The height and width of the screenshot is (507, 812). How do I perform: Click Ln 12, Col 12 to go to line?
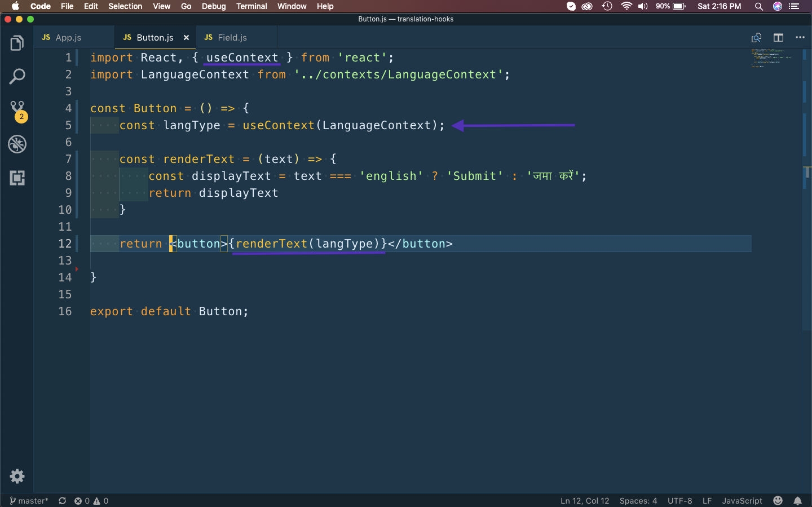pos(585,501)
